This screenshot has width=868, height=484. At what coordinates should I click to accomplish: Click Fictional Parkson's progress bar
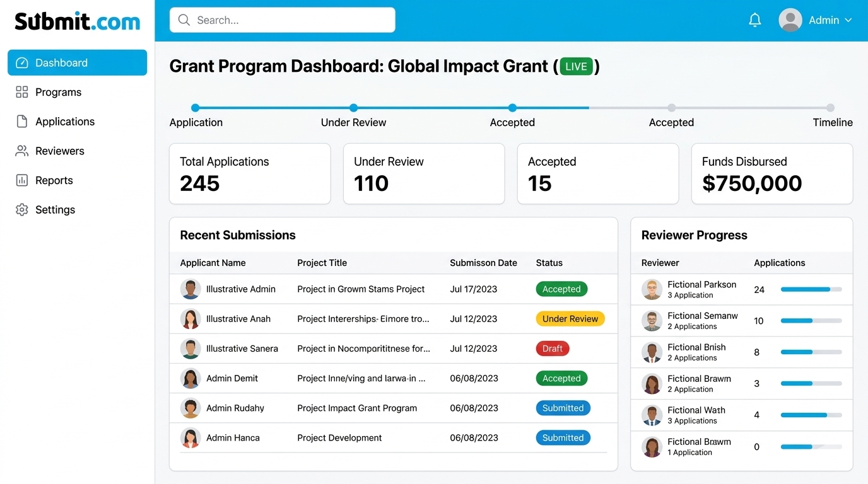[x=811, y=289]
